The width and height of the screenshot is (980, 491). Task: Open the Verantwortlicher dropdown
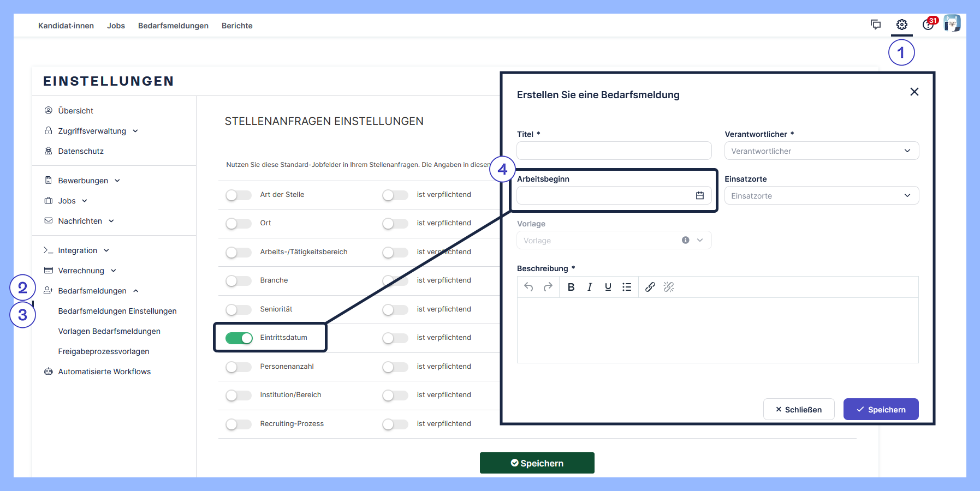tap(821, 151)
